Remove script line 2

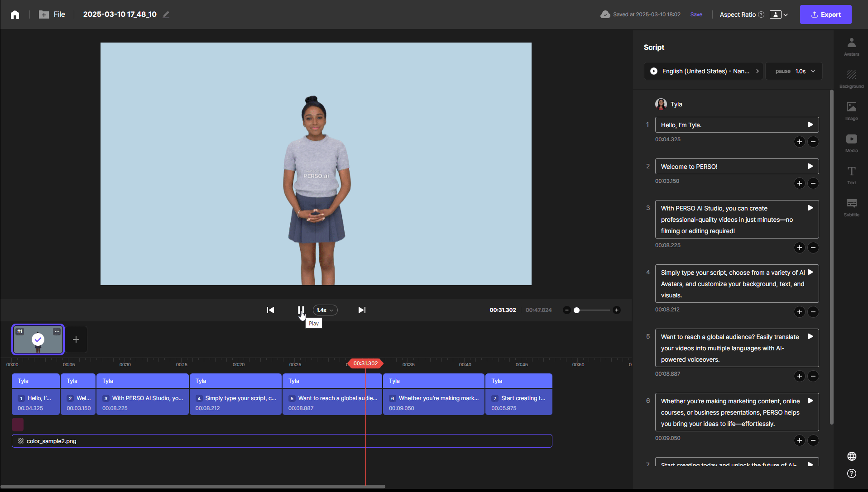(x=813, y=183)
